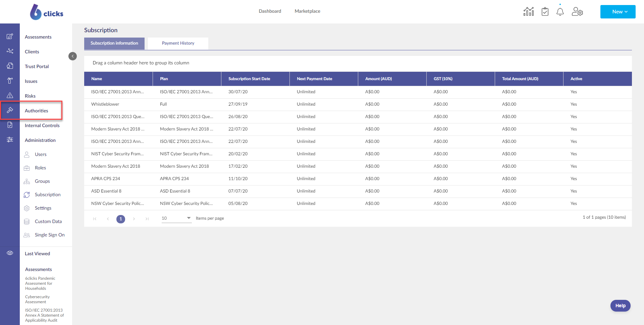644x325 pixels.
Task: Open Settings under Administration
Action: click(x=43, y=208)
